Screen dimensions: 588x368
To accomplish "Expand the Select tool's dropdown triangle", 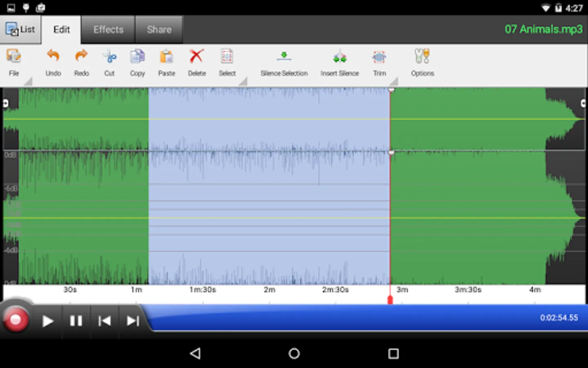I will pos(243,82).
